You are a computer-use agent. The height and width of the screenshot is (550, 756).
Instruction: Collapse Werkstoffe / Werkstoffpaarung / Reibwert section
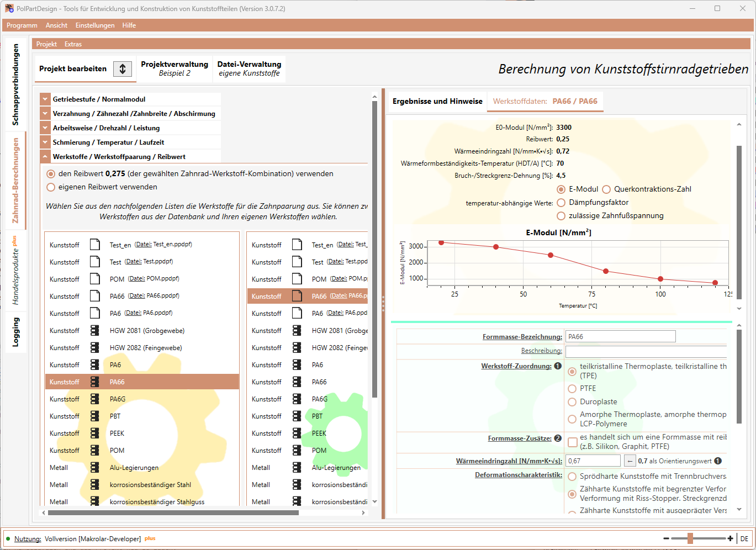coord(45,157)
